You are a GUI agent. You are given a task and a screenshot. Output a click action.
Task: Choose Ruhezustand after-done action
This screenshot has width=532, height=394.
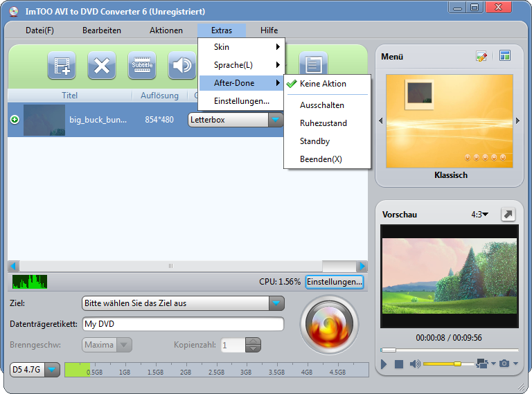[327, 123]
